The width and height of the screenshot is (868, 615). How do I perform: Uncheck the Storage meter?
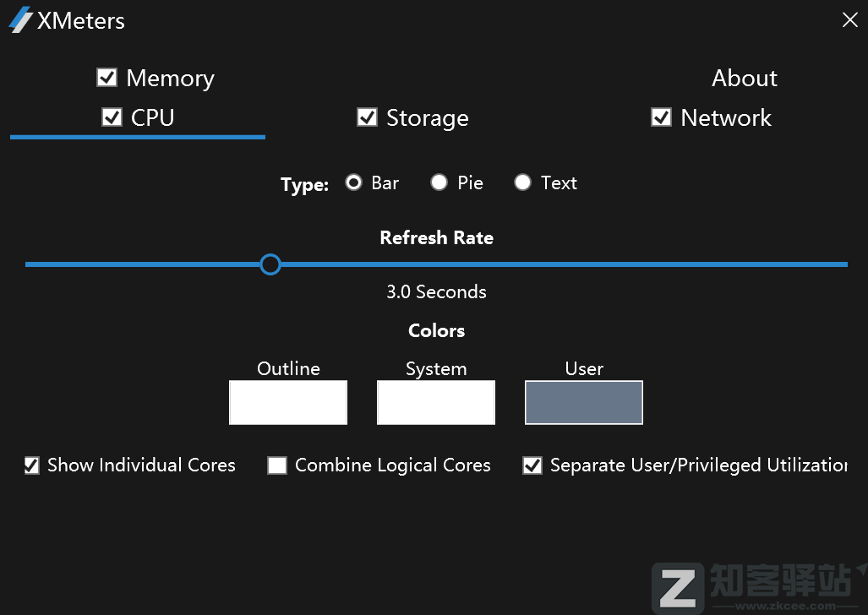(367, 117)
